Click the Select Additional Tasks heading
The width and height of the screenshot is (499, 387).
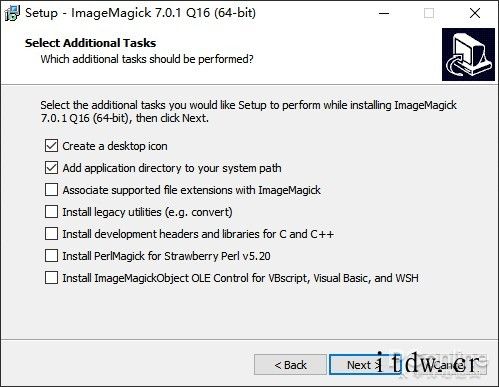90,43
